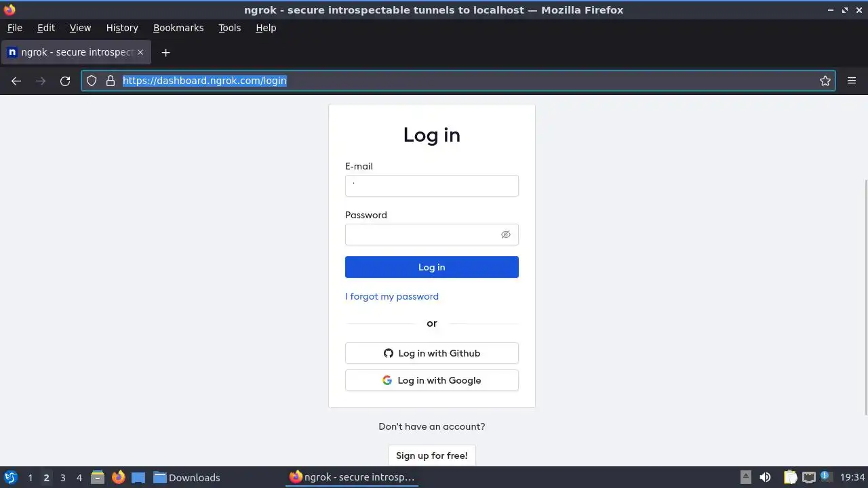
Task: Open the Bookmarks menu
Action: (178, 28)
